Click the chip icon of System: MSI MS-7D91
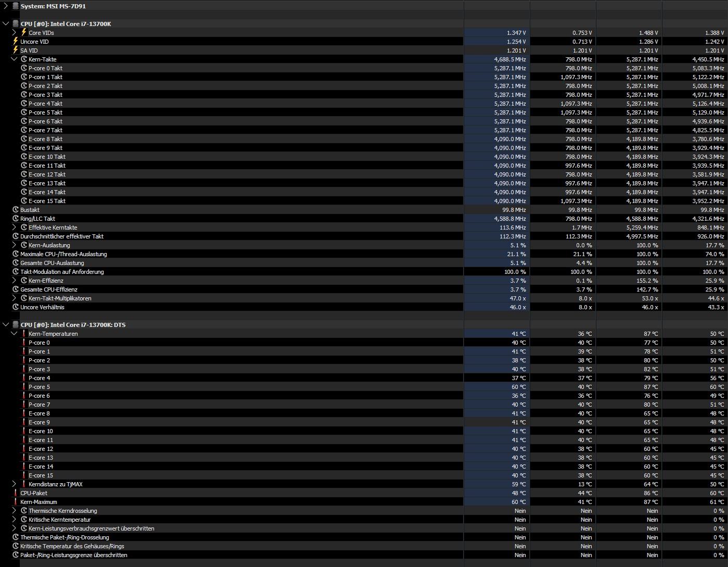Screen dimensions: 728x567 [x=16, y=6]
